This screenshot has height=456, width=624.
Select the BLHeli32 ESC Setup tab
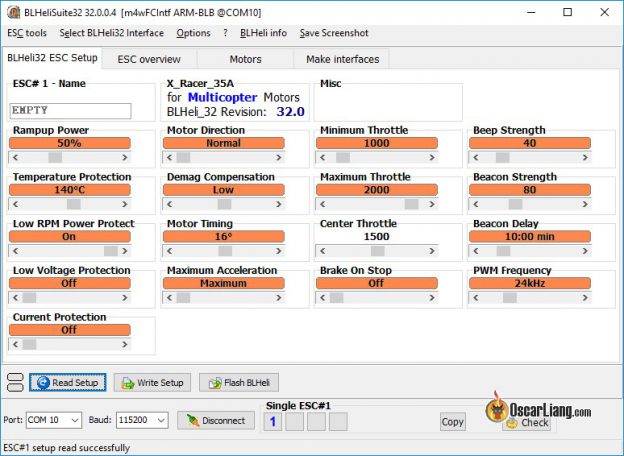point(52,58)
